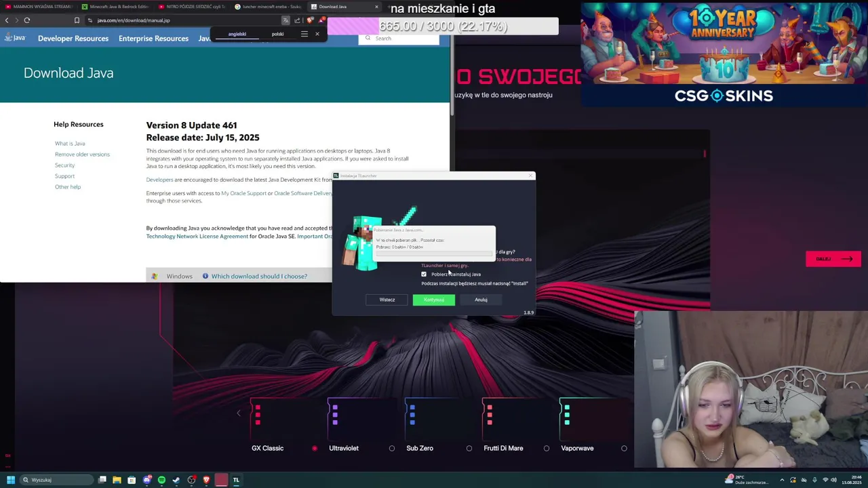This screenshot has width=868, height=488.
Task: Switch to MAMMON WYJAŚNIA STREAMERÓW tab
Action: 38,6
